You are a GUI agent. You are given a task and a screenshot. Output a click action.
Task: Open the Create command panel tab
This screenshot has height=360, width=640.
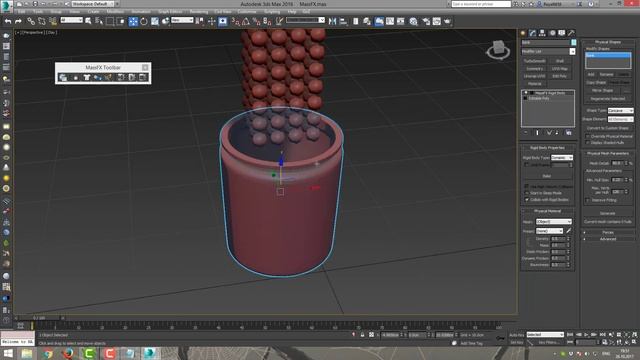523,33
